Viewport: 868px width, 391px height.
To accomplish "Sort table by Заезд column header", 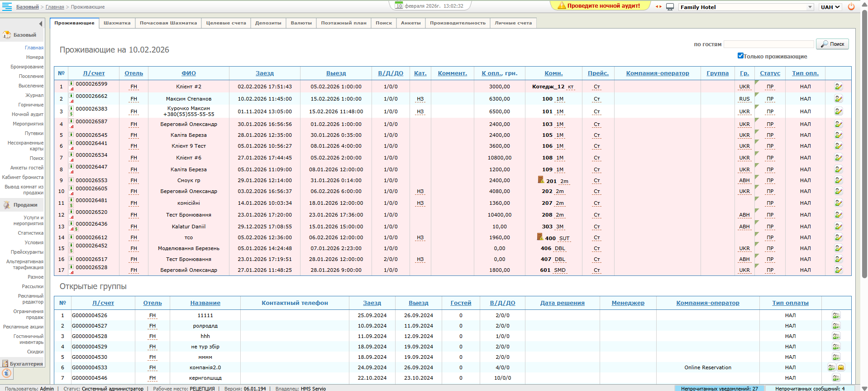I will (264, 73).
